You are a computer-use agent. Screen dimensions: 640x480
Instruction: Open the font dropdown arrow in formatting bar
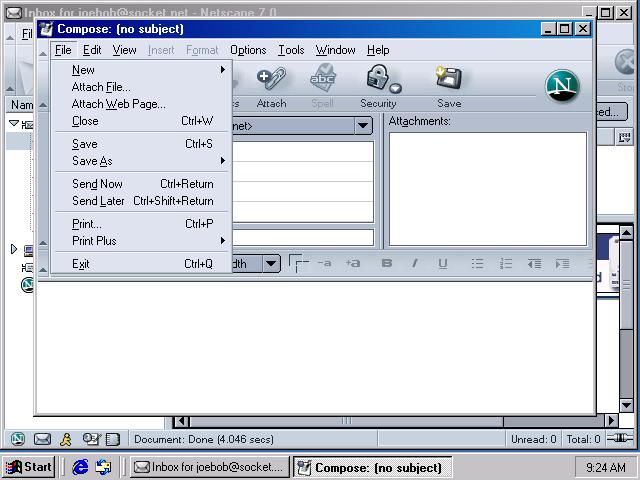[271, 264]
